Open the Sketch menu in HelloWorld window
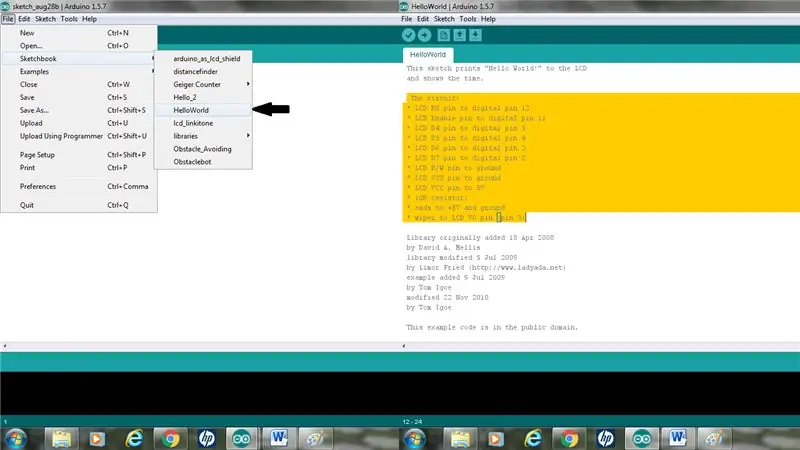This screenshot has width=800, height=450. click(x=444, y=19)
